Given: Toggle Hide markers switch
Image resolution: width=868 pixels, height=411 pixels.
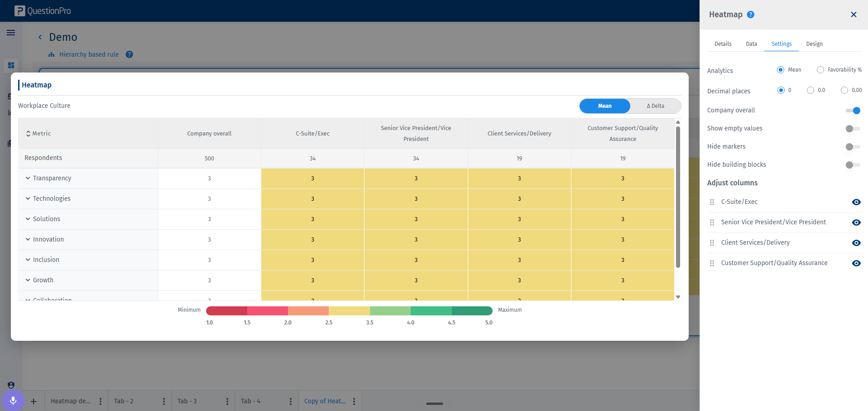Looking at the screenshot, I should click(x=853, y=147).
